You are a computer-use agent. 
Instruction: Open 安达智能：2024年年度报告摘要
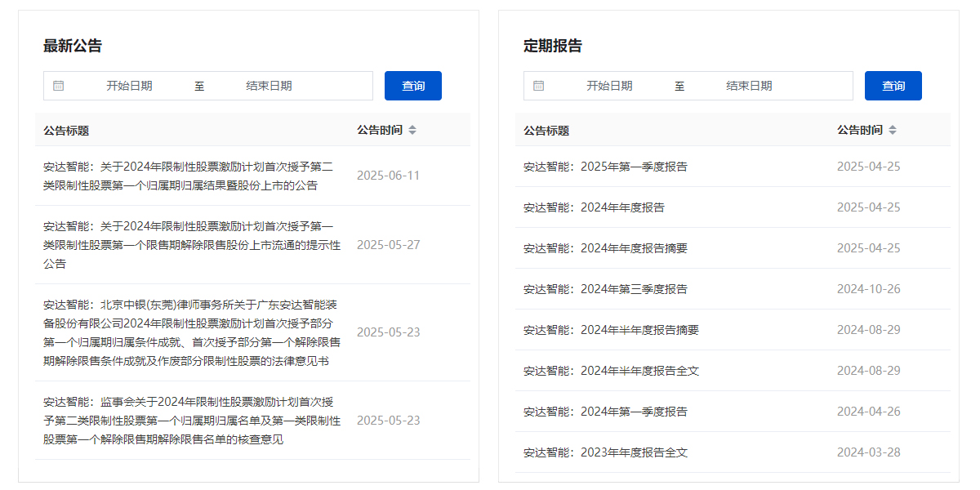[605, 248]
